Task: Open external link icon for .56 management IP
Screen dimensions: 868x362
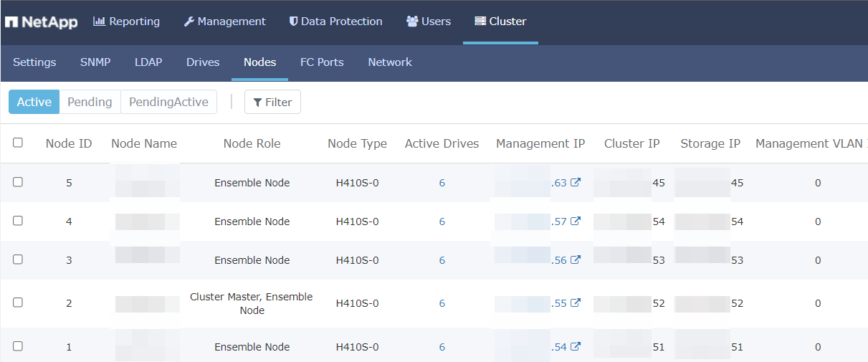Action: [x=576, y=260]
